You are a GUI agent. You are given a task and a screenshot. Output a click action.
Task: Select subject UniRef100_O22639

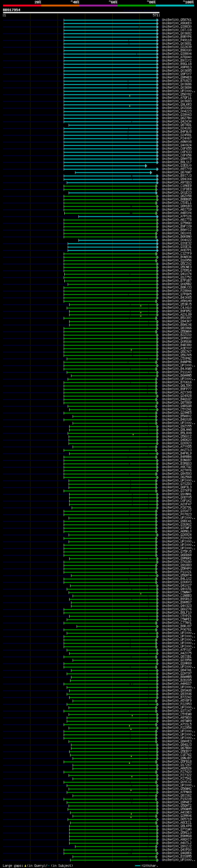pyautogui.click(x=176, y=47)
